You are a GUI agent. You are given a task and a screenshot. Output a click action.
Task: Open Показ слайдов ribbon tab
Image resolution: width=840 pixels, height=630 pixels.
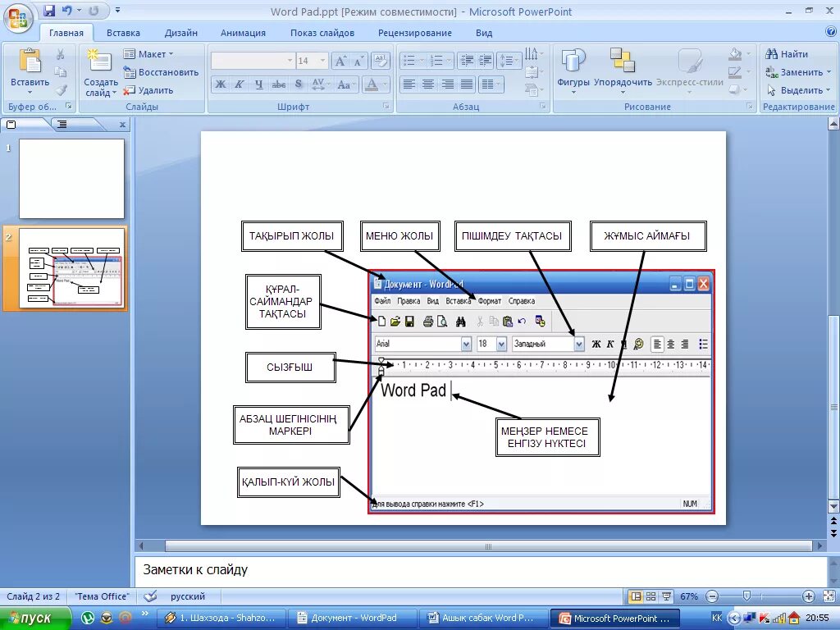coord(322,33)
